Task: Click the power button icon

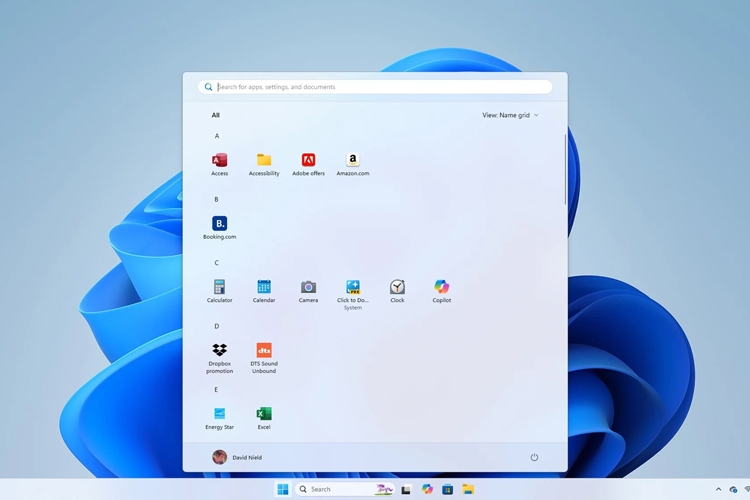Action: (534, 457)
